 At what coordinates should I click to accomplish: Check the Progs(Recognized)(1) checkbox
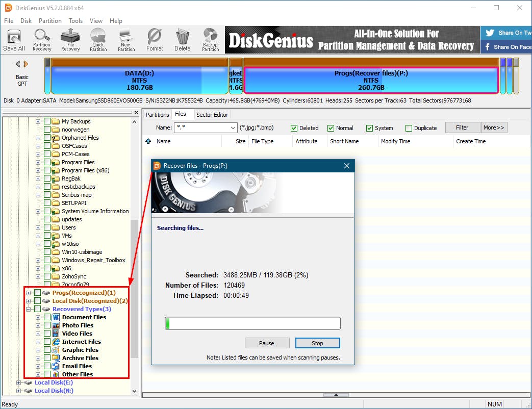pos(37,293)
